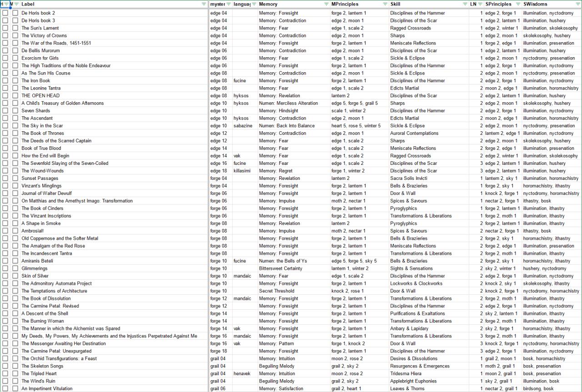This screenshot has height=392, width=582.
Task: Open the filter icon in H column header
Action: tap(6, 4)
